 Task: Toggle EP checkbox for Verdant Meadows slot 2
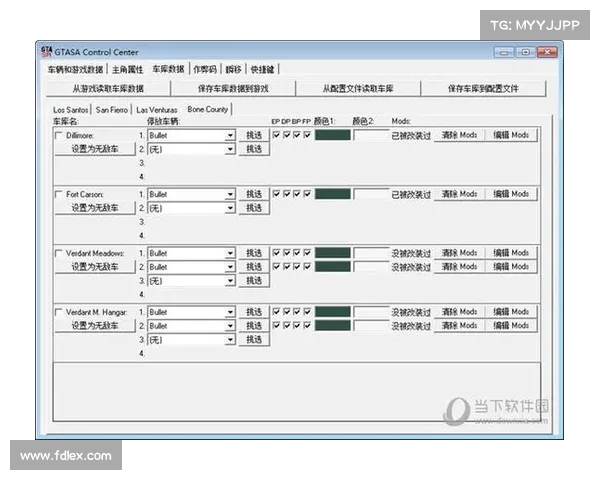click(276, 267)
